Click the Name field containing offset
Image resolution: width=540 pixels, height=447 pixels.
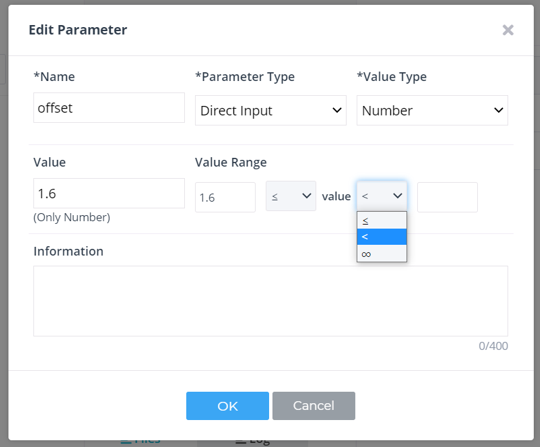[x=109, y=107]
